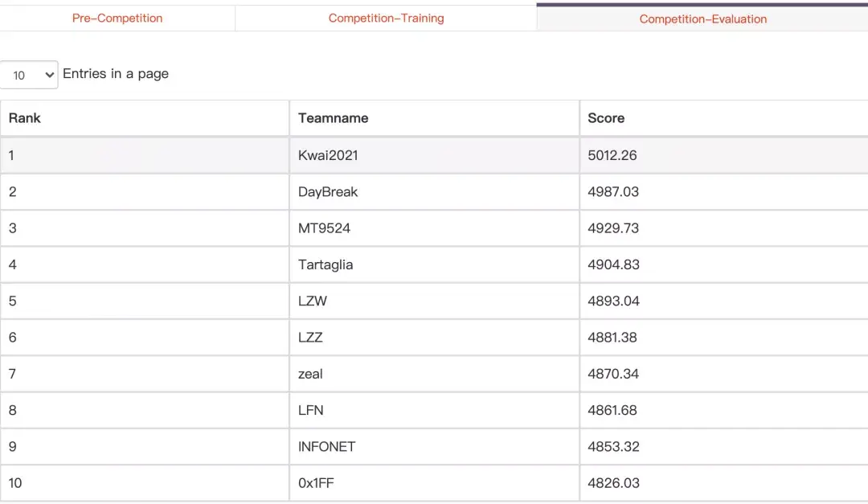Click the LZZ team name
Image resolution: width=868 pixels, height=504 pixels.
[x=310, y=338]
